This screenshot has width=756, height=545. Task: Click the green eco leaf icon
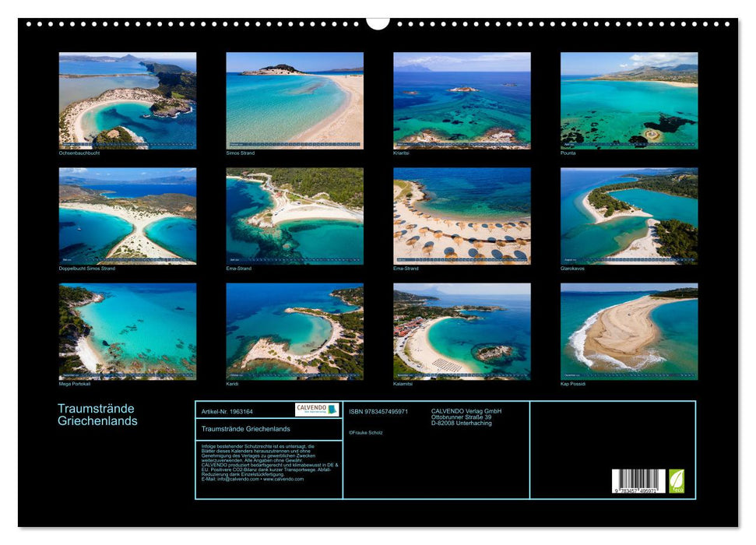[677, 480]
